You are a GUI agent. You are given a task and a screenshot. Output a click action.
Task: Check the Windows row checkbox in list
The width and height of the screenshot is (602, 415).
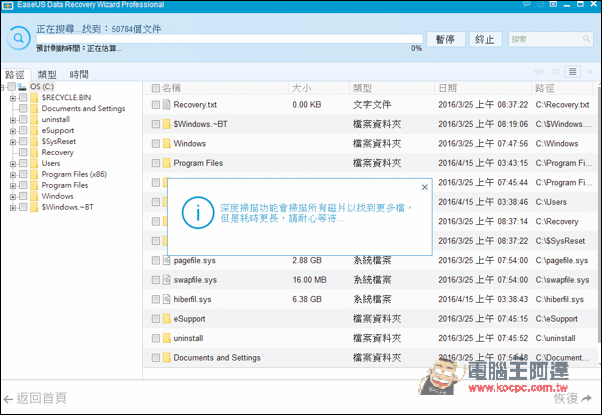pos(155,144)
